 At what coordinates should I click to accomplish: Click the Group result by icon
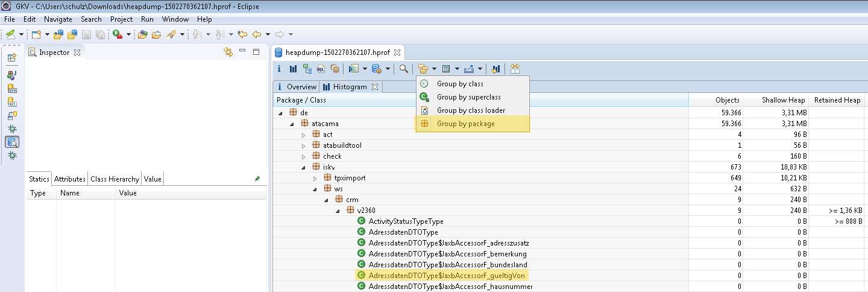[423, 69]
